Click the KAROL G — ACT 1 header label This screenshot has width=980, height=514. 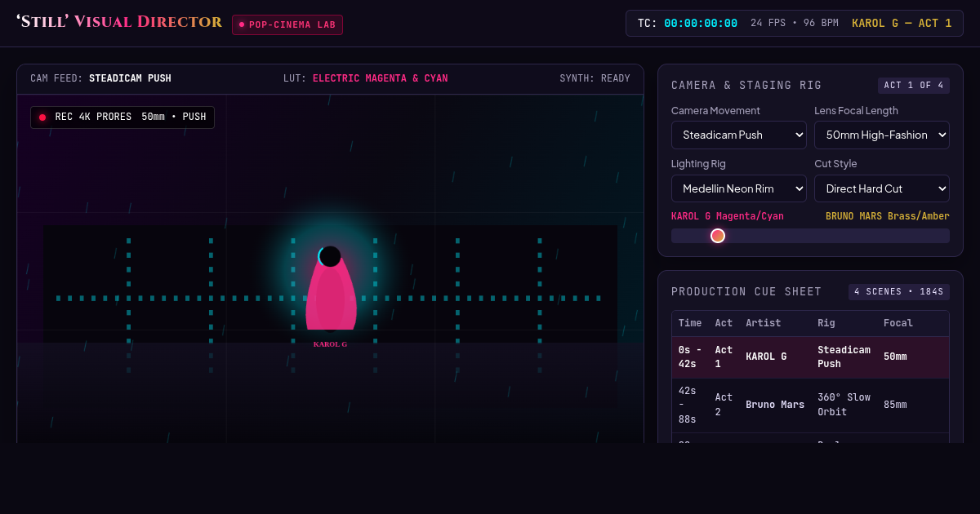coord(902,23)
